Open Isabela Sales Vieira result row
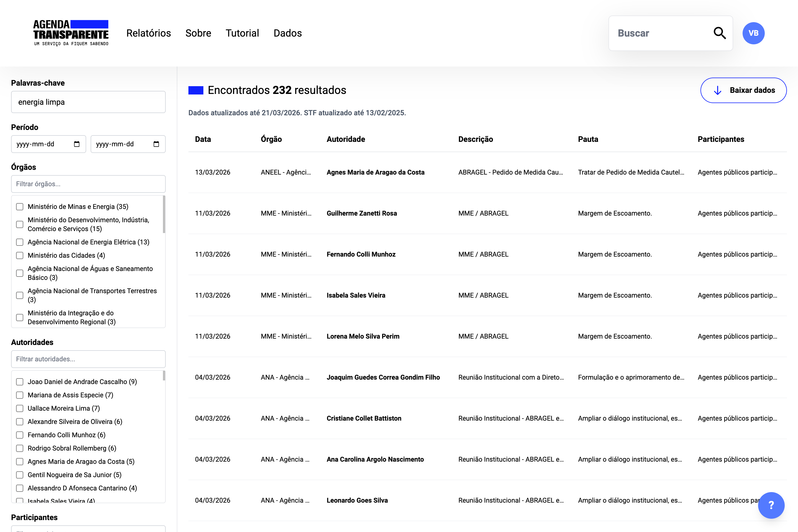The width and height of the screenshot is (798, 532). click(487, 296)
